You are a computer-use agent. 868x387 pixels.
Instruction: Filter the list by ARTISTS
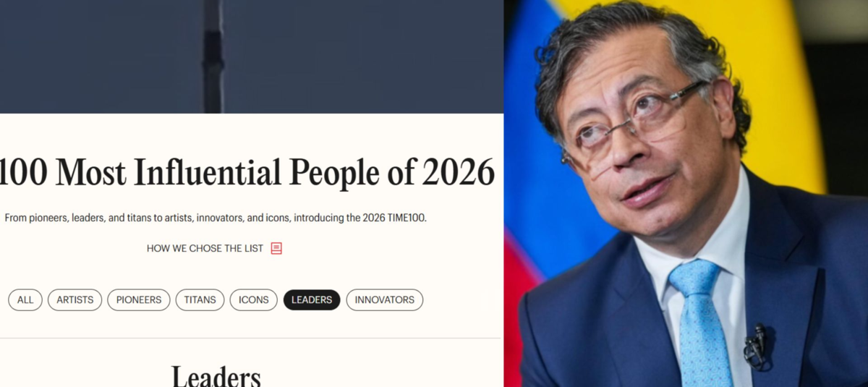75,299
